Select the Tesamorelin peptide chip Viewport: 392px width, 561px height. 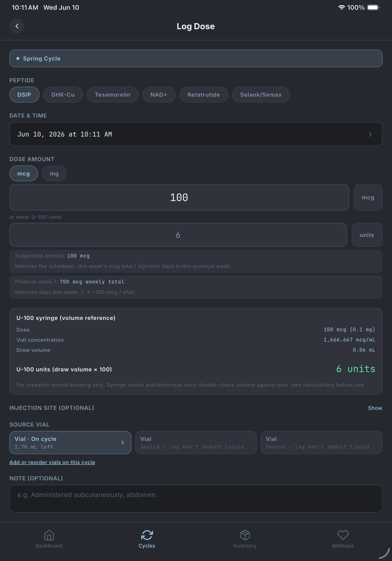[x=112, y=95]
